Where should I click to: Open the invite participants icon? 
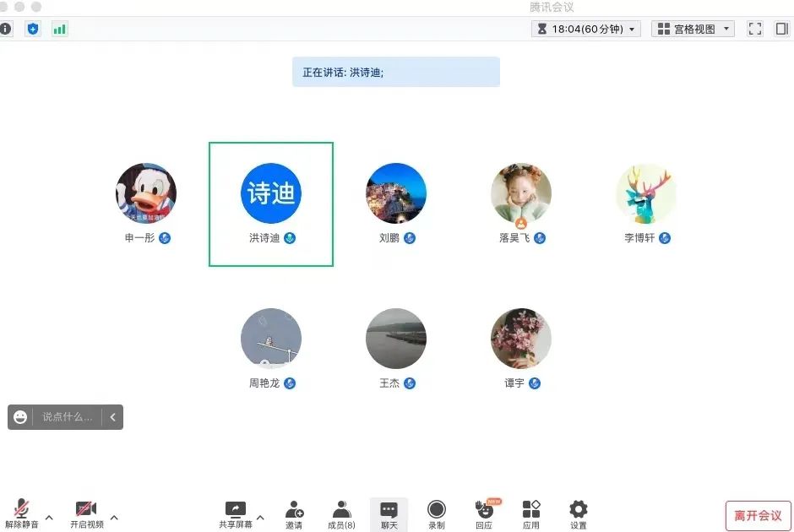(294, 514)
